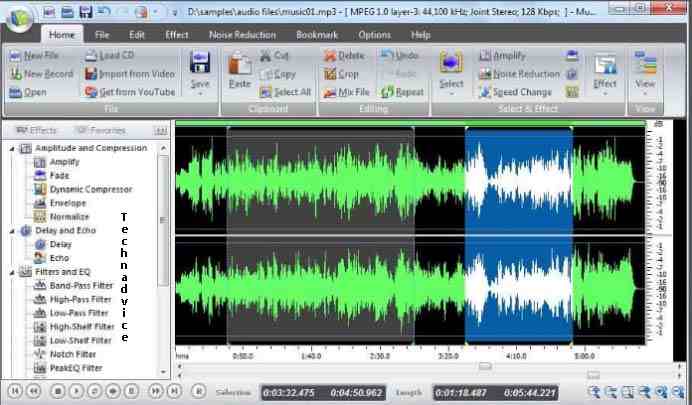This screenshot has width=692, height=405.
Task: Click Get from YouTube
Action: [x=130, y=92]
